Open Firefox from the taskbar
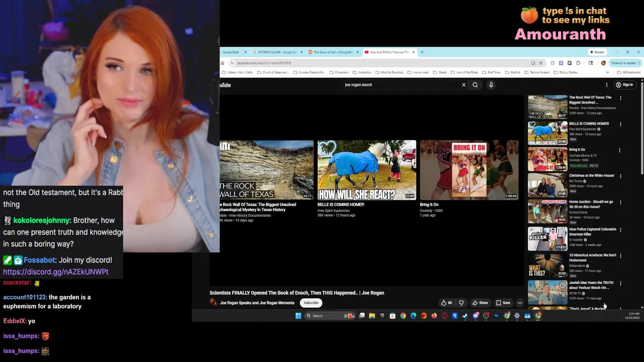The image size is (644, 362). tap(434, 316)
